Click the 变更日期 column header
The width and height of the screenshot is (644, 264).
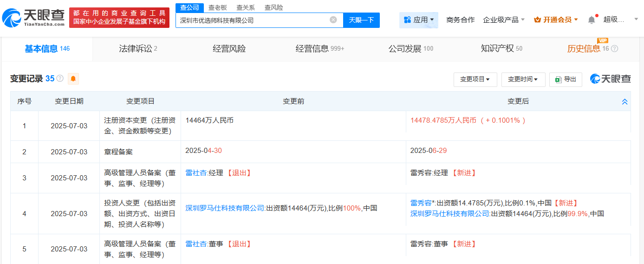point(69,101)
